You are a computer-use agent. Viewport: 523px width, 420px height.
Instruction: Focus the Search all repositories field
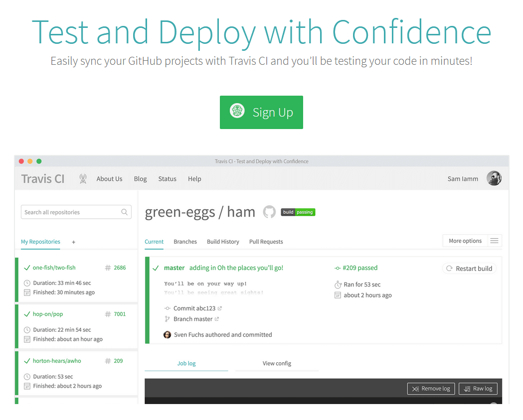76,212
